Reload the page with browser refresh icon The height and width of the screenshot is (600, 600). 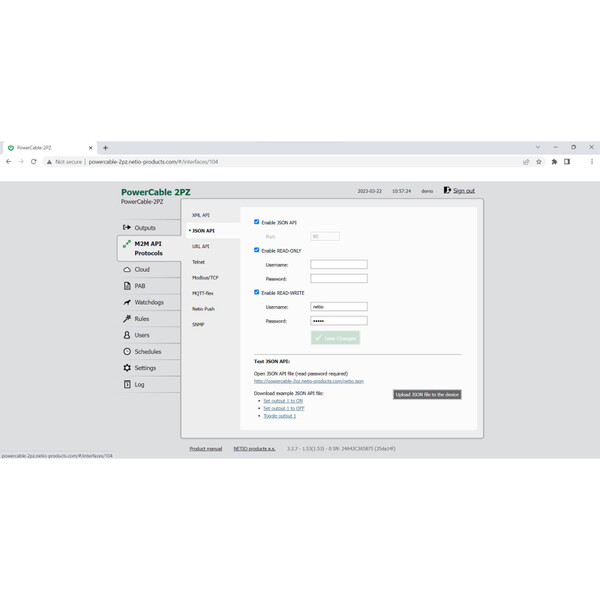pyautogui.click(x=34, y=161)
